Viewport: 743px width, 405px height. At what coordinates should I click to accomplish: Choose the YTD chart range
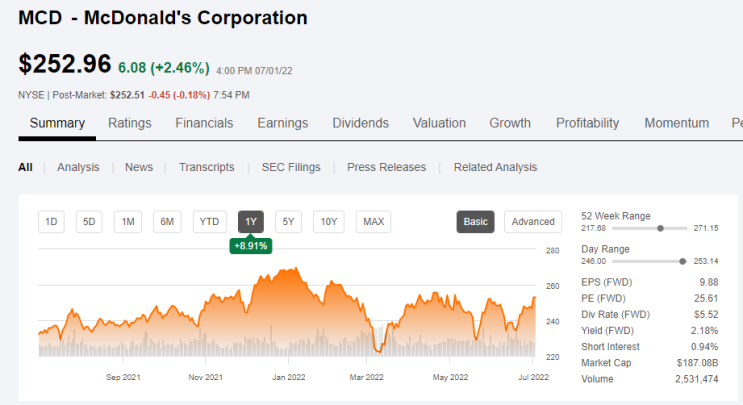pyautogui.click(x=209, y=222)
